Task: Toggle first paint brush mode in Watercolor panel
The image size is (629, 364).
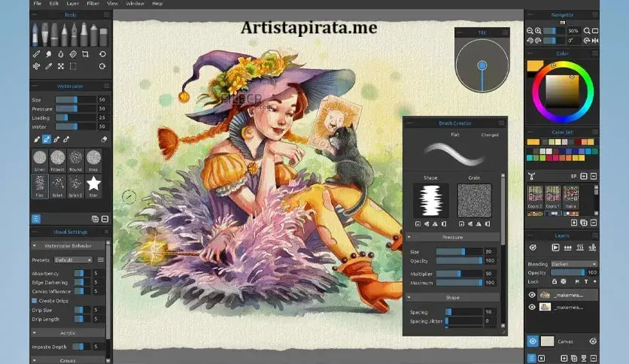Action: [37, 139]
